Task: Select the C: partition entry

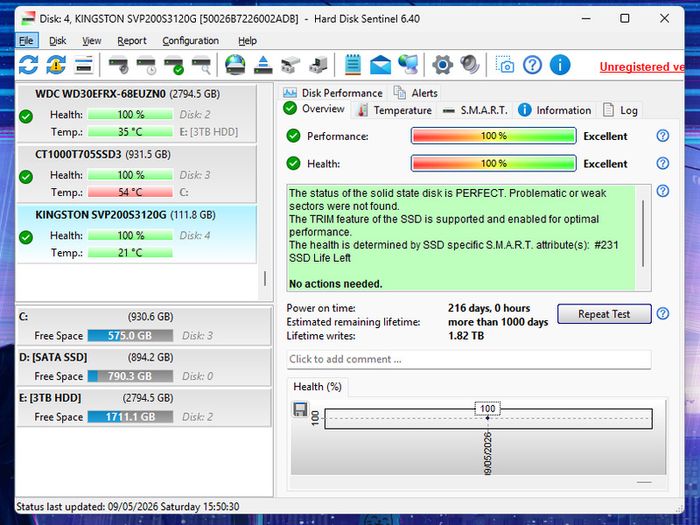Action: pyautogui.click(x=144, y=326)
